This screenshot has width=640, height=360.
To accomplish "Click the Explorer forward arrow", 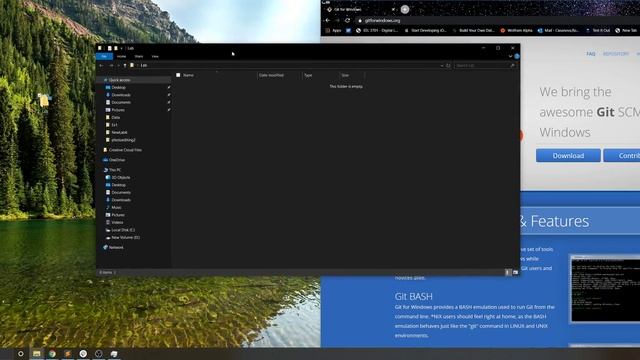I will click(111, 65).
